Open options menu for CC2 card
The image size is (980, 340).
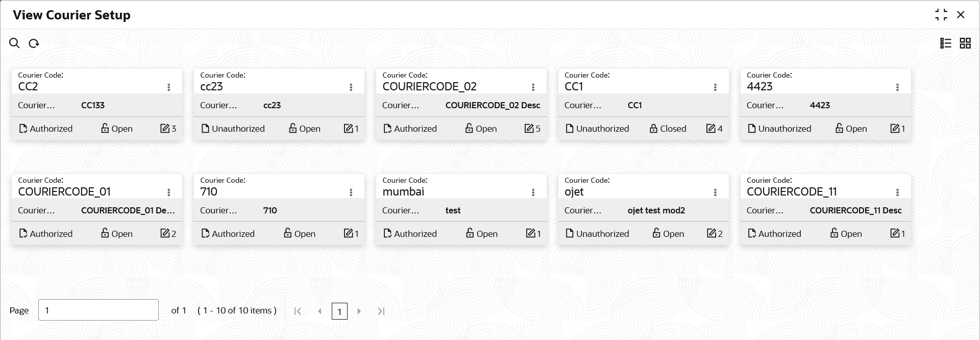pyautogui.click(x=169, y=87)
